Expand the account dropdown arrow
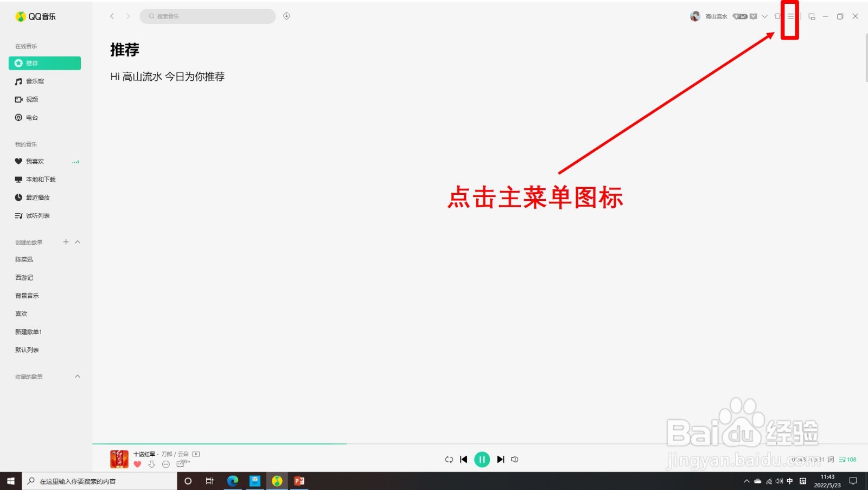Screen dimensions: 868x490 coord(765,16)
